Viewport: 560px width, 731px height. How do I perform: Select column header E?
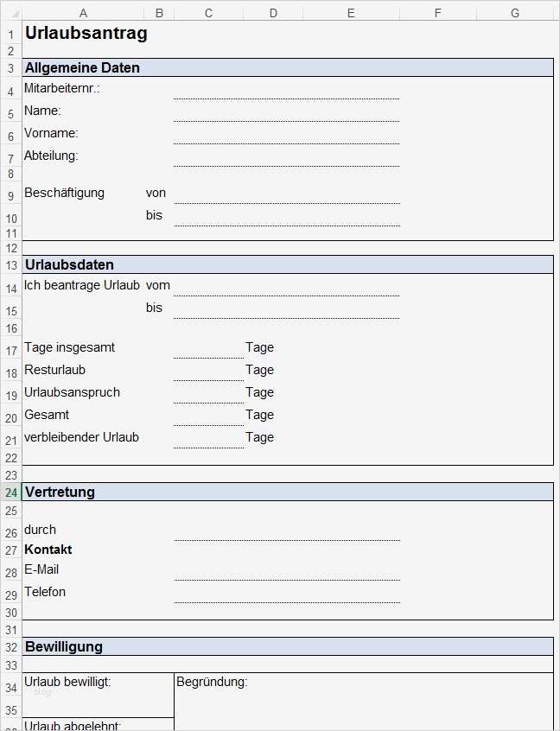tap(350, 12)
